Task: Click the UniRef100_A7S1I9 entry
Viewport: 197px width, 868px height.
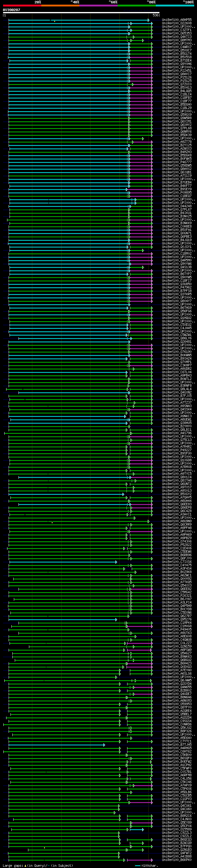Action: coord(177,176)
